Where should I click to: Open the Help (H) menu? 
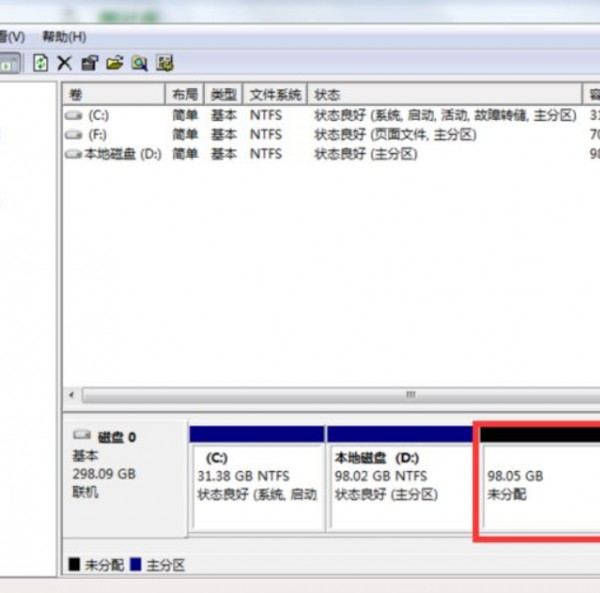coord(63,37)
